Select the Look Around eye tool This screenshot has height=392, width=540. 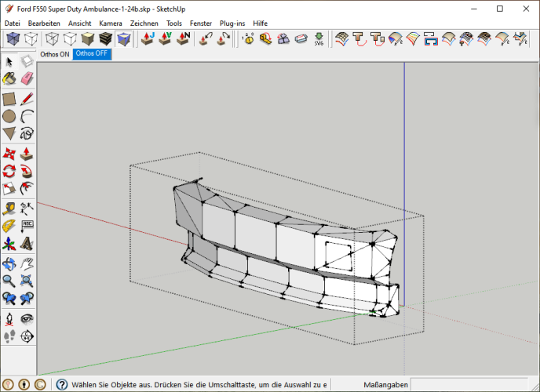27,319
